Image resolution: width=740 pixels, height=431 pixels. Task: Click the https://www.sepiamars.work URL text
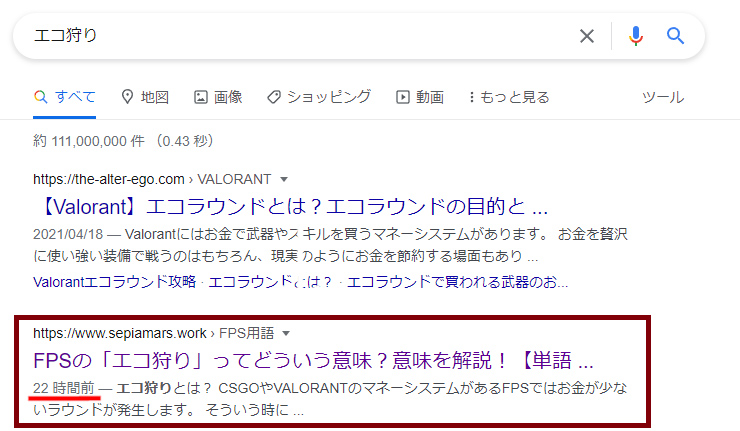click(x=120, y=333)
